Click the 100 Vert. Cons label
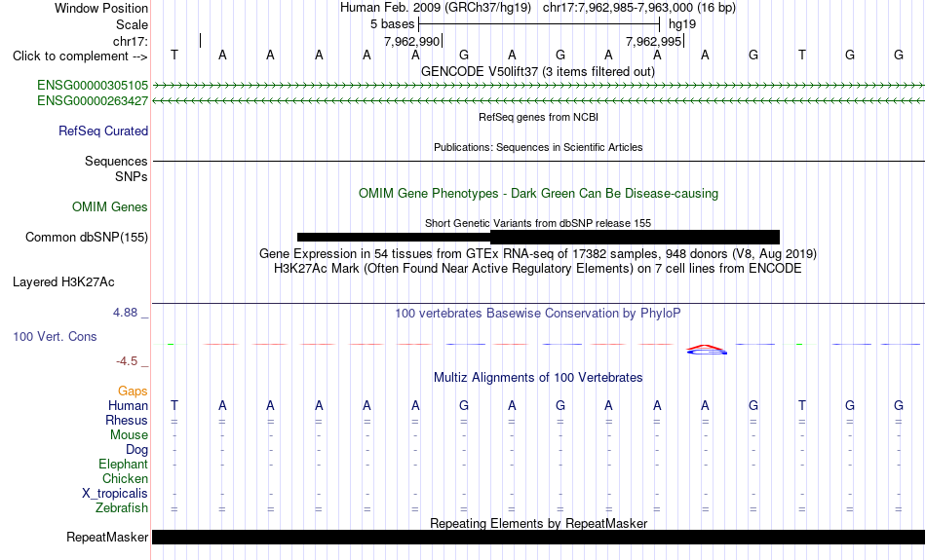The height and width of the screenshot is (560, 926). click(55, 336)
